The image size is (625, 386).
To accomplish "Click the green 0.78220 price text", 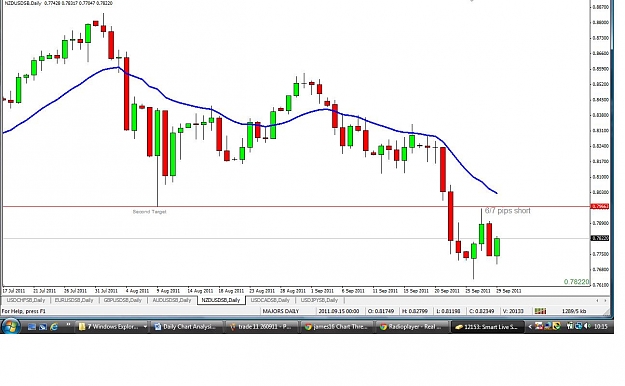I will 576,282.
